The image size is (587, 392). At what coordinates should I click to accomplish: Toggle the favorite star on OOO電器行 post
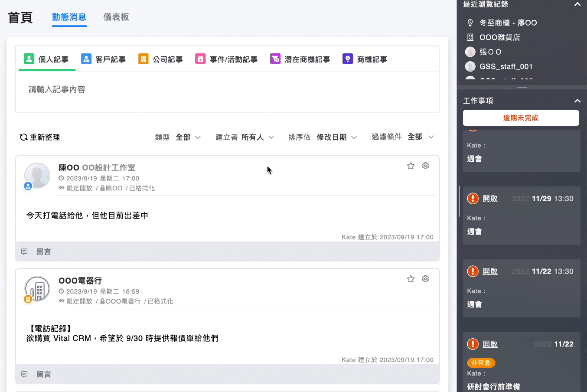pyautogui.click(x=411, y=279)
